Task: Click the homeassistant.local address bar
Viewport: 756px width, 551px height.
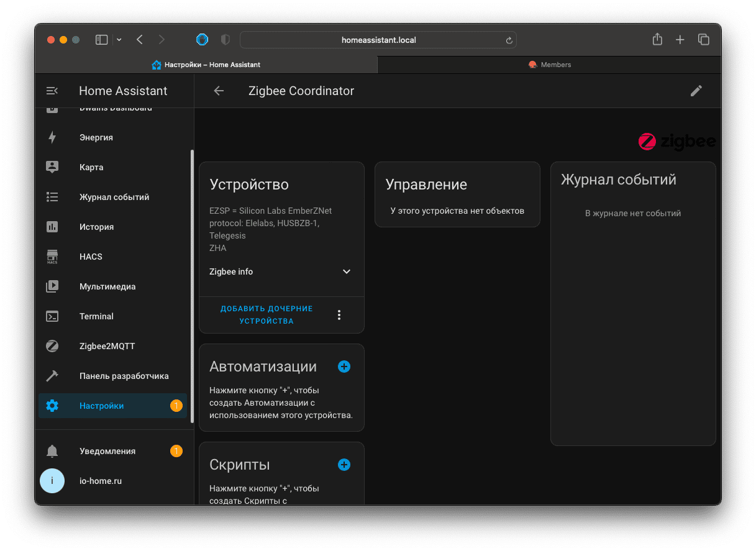Action: pos(378,40)
